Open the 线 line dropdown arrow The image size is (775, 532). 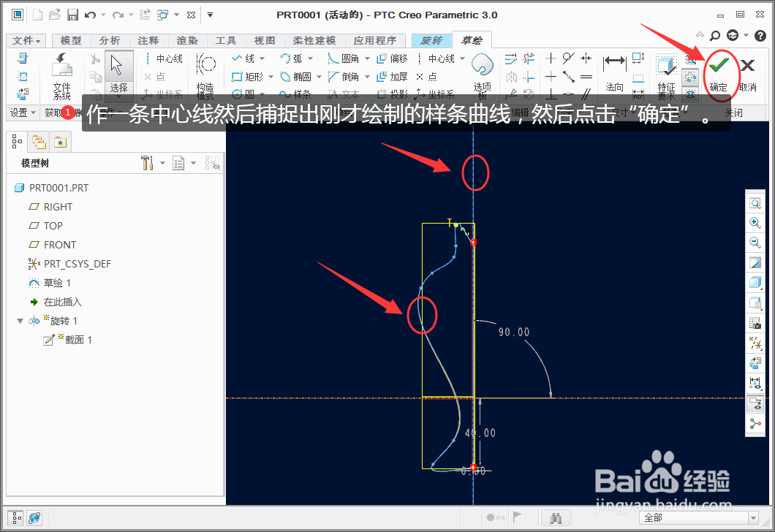(x=262, y=58)
